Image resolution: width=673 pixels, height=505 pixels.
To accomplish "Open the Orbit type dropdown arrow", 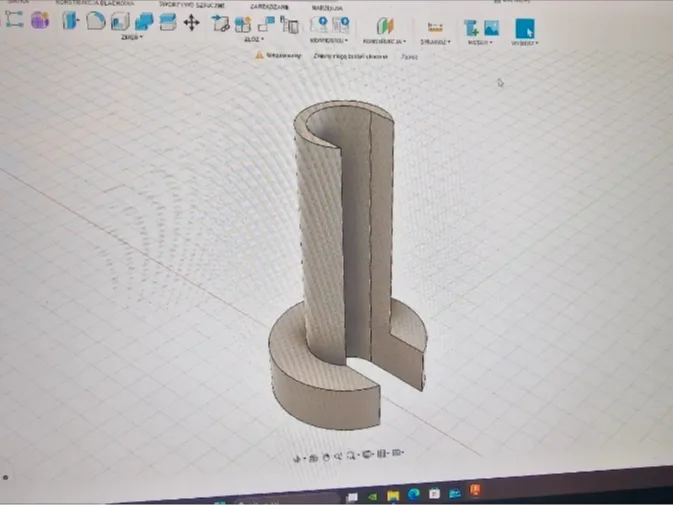I will [x=304, y=459].
